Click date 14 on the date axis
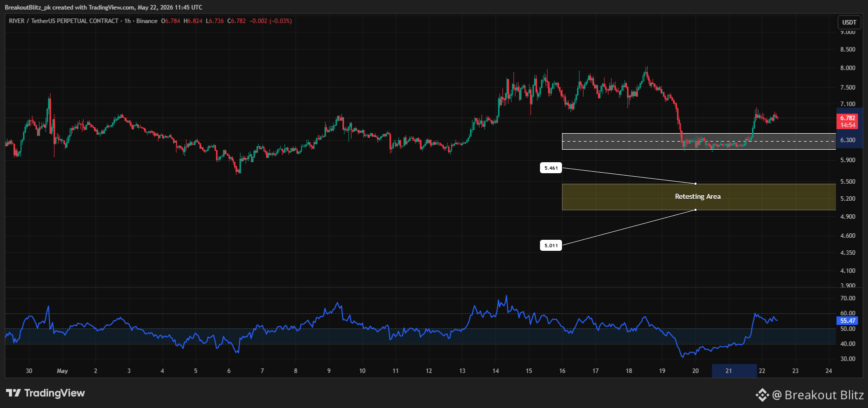This screenshot has width=868, height=408. tap(495, 371)
